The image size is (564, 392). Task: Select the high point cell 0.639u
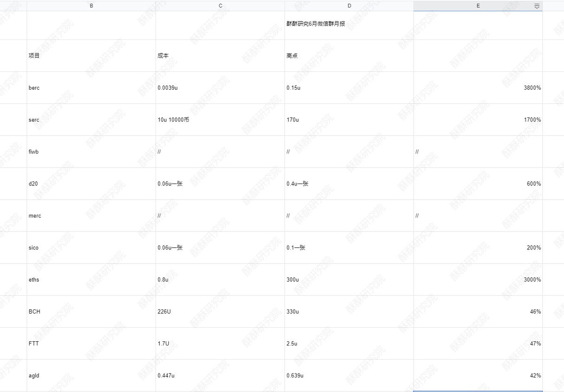[349, 375]
